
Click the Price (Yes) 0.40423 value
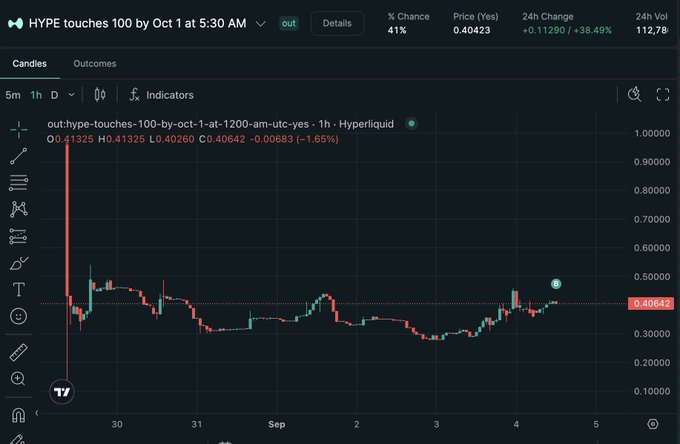472,30
